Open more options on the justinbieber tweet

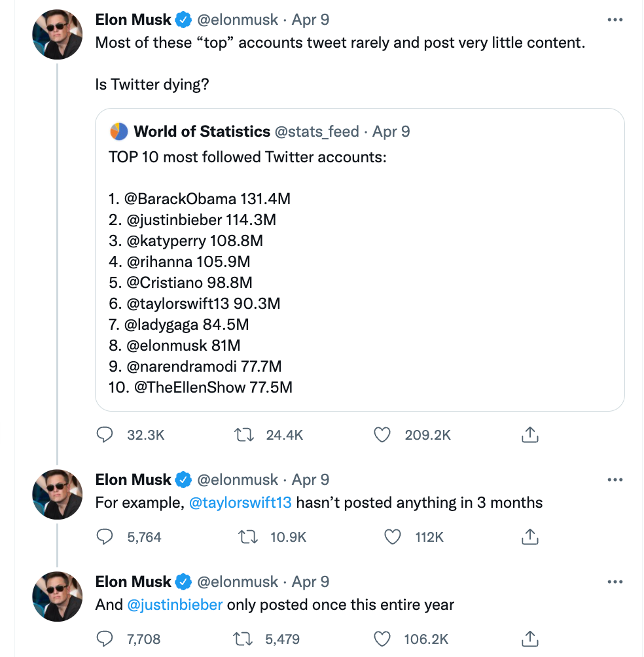coord(615,582)
